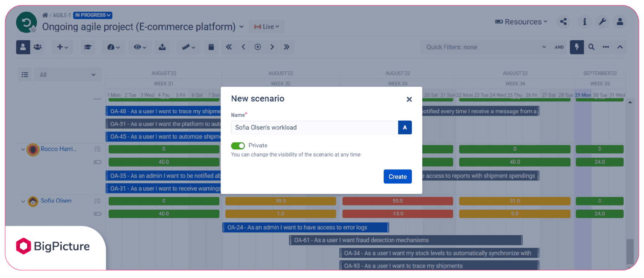644x278 pixels.
Task: Click the vertical scrollbar thumb
Action: coord(630,252)
